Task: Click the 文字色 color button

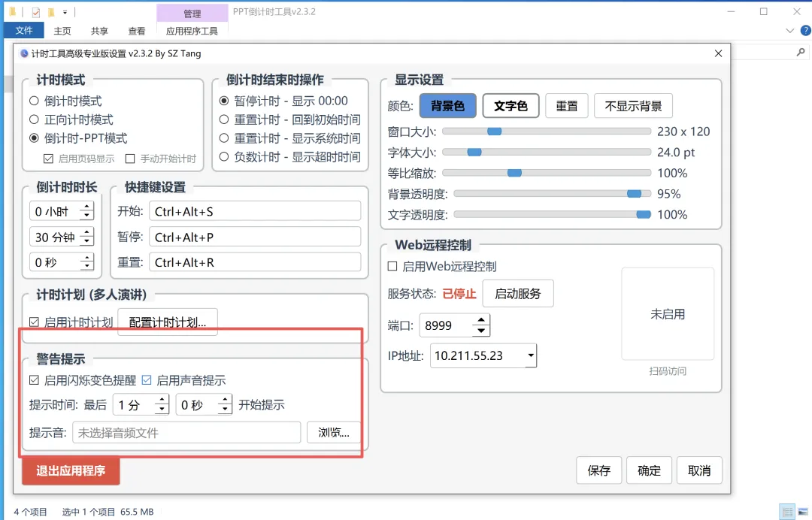Action: (x=511, y=106)
